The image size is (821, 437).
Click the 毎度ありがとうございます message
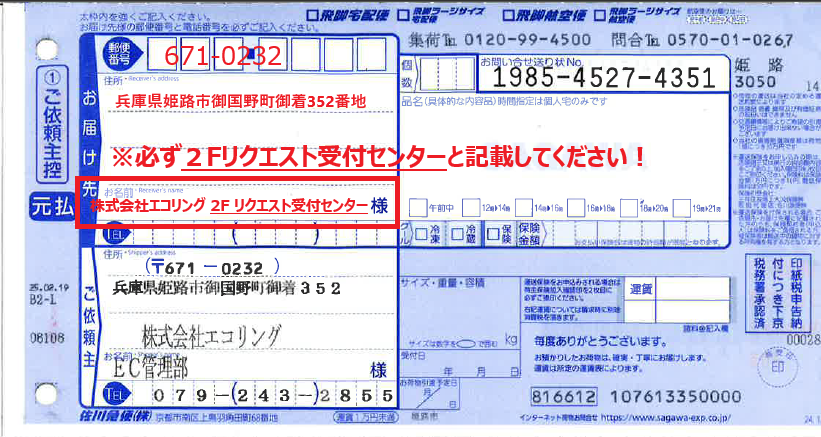pyautogui.click(x=601, y=342)
